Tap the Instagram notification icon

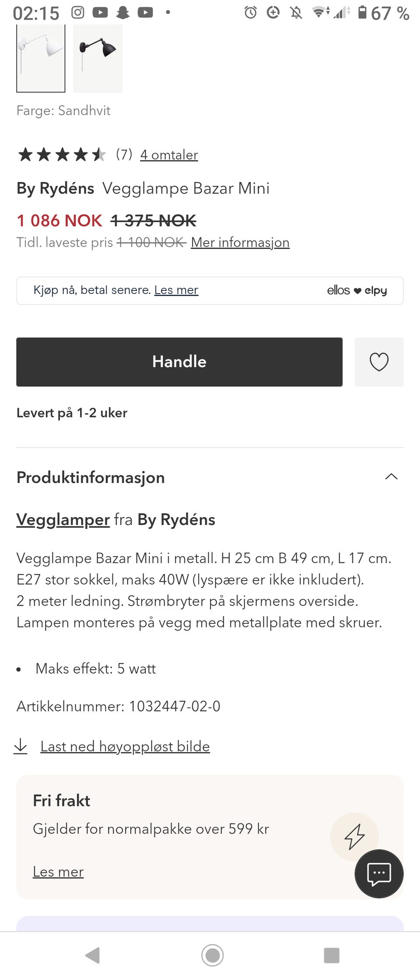(78, 12)
